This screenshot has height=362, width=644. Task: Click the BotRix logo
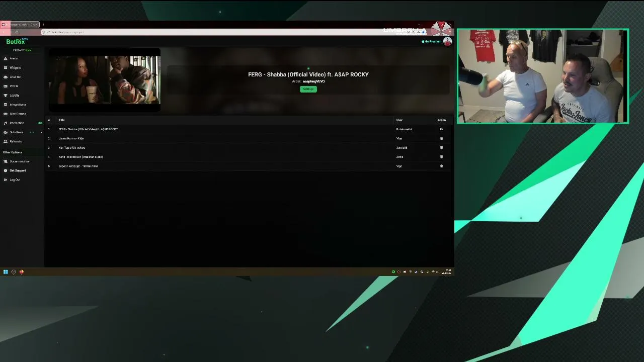[16, 42]
